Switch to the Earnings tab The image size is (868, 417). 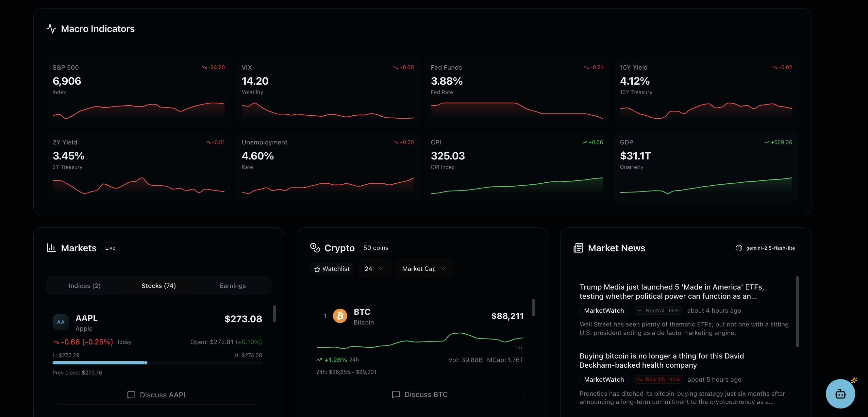232,286
